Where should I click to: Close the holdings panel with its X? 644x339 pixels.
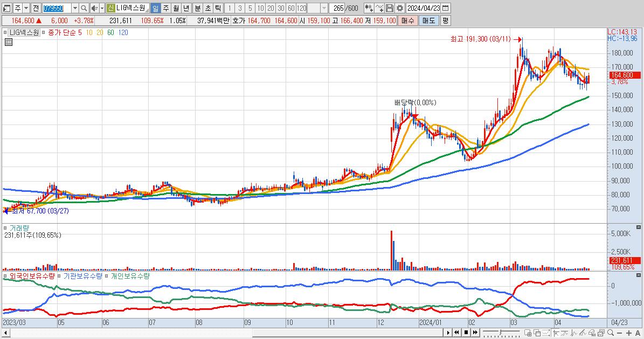(638, 275)
